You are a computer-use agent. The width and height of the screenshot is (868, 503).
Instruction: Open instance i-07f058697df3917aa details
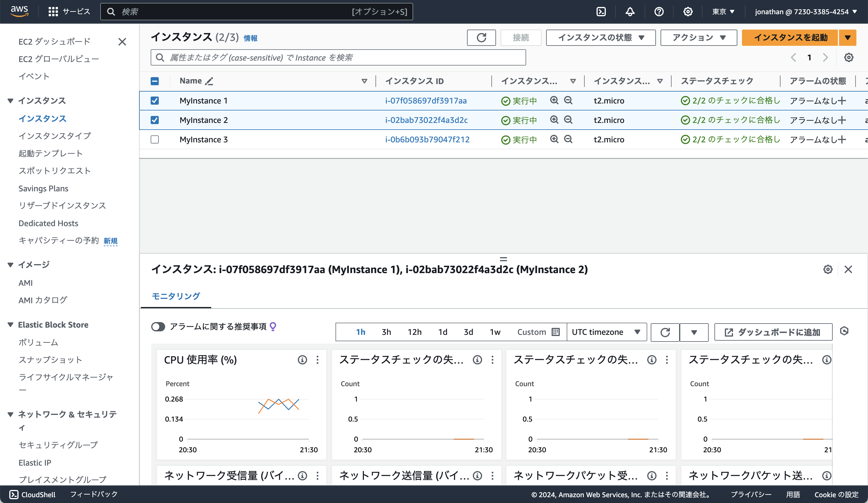click(426, 101)
